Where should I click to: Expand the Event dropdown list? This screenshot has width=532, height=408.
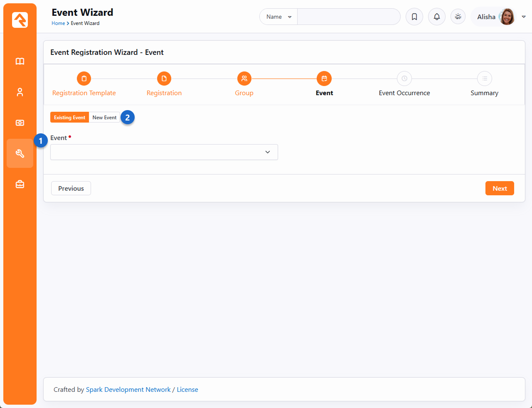[164, 152]
